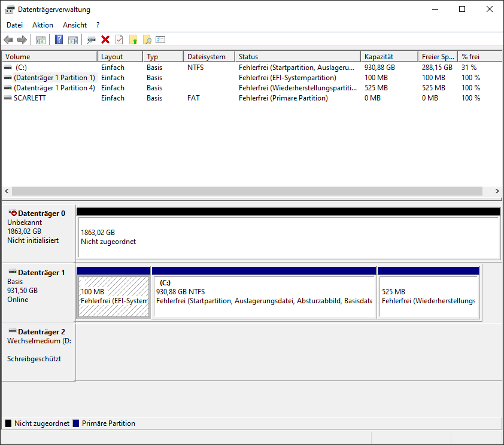Click the 31 % free cell
Screen dimensions: 504x445
tap(469, 68)
